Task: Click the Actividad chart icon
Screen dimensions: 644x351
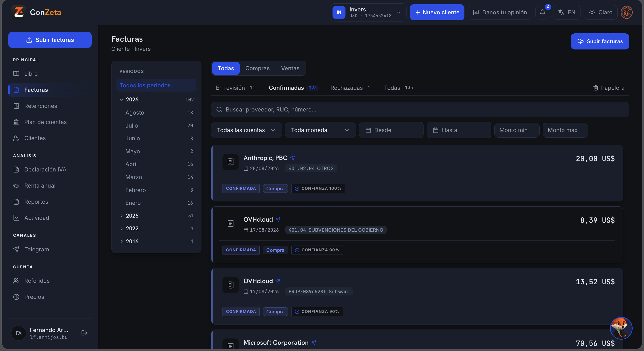Action: click(16, 218)
